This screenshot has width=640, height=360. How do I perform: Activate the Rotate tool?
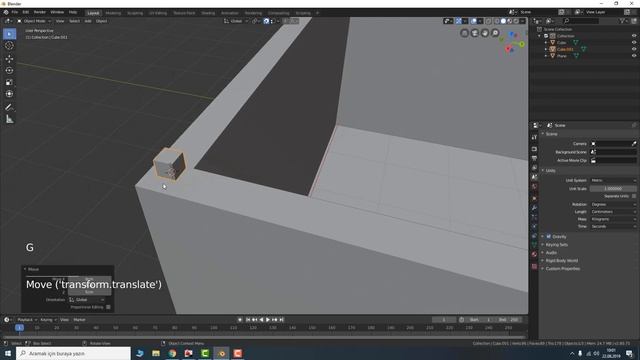(x=9, y=70)
